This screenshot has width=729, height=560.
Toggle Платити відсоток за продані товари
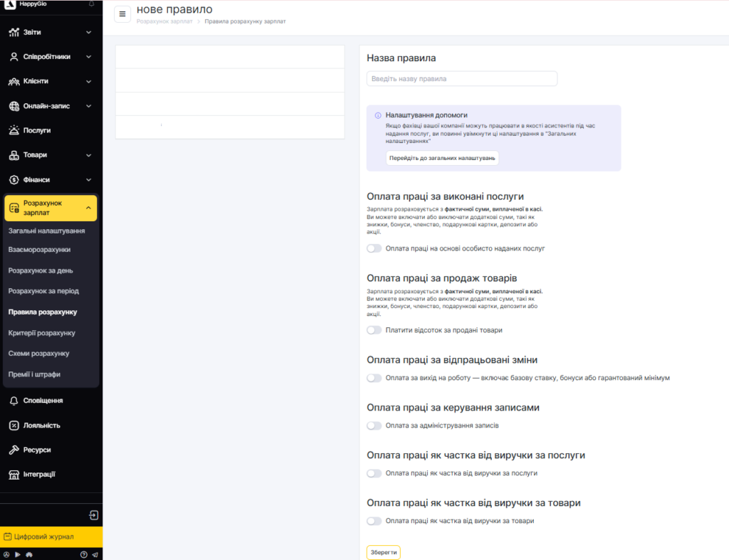[x=374, y=330]
